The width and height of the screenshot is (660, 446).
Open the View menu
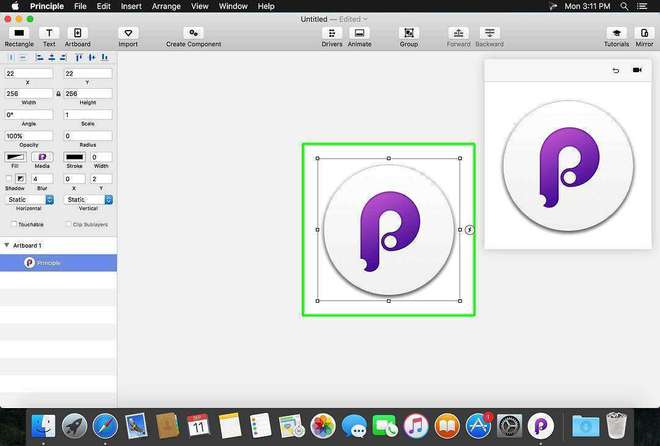200,6
